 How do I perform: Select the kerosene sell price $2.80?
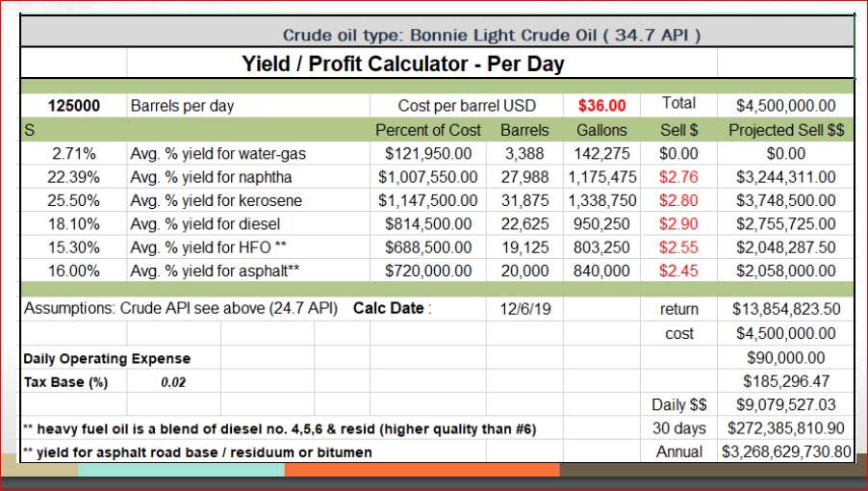[x=679, y=200]
